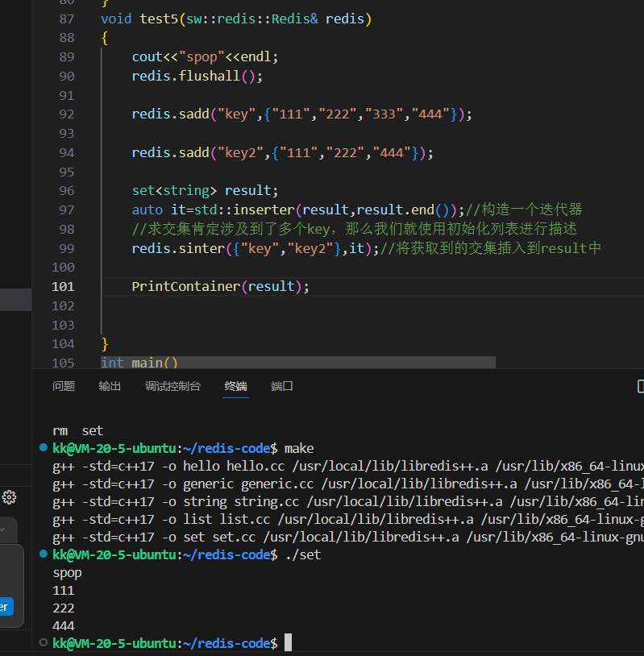Show the 端口 panel tab
The image size is (644, 656).
pos(282,386)
